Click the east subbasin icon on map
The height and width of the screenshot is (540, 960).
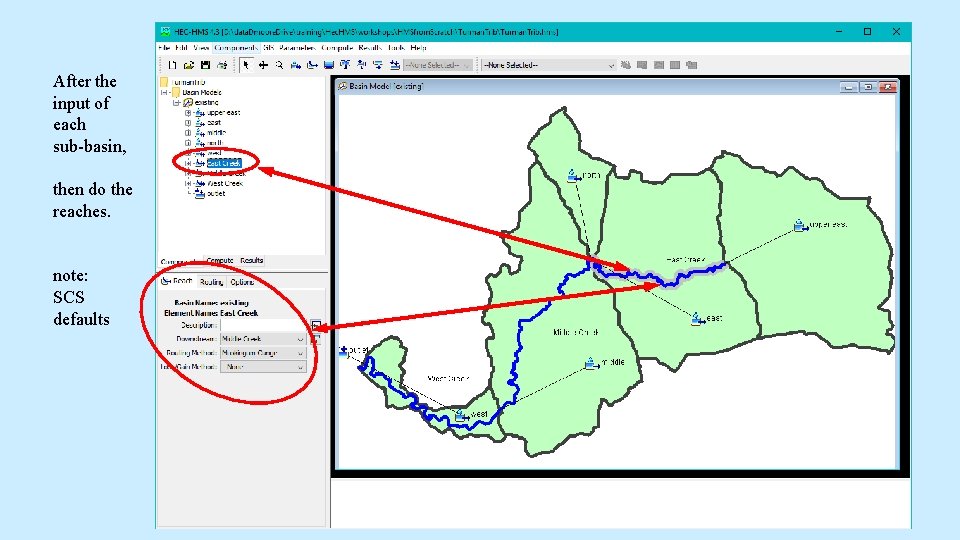697,319
